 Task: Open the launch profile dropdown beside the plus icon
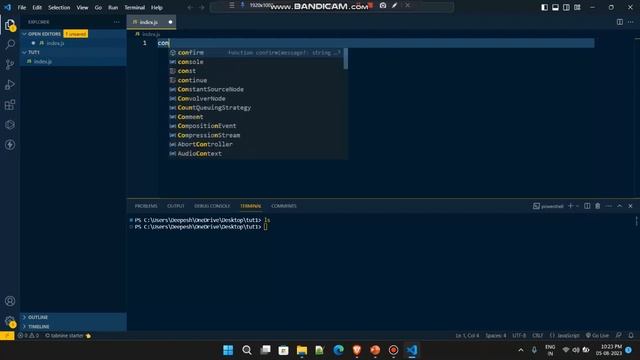577,206
